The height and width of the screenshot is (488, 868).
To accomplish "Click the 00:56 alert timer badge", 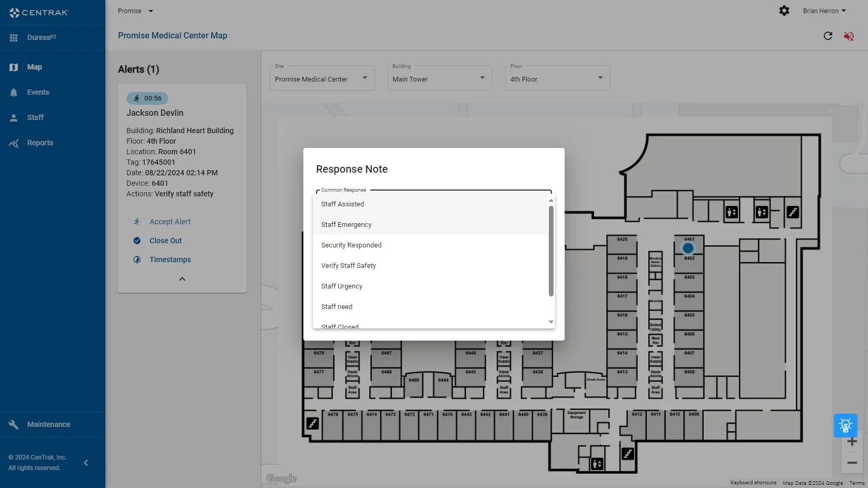I will (x=147, y=98).
